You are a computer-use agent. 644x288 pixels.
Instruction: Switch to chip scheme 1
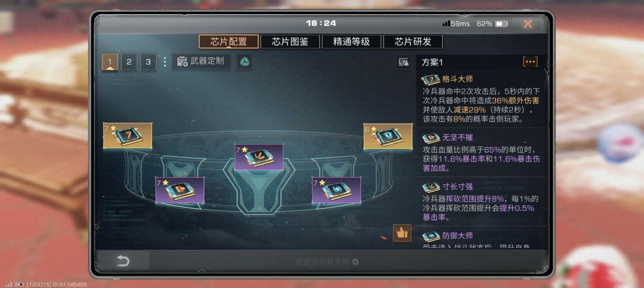coord(110,62)
